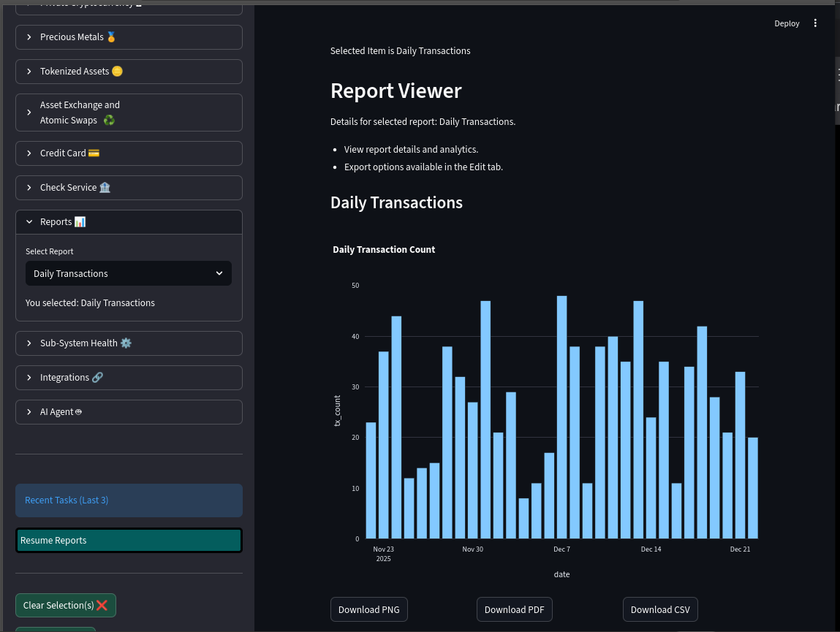This screenshot has height=632, width=840.
Task: Download the report as PDF
Action: tap(515, 609)
